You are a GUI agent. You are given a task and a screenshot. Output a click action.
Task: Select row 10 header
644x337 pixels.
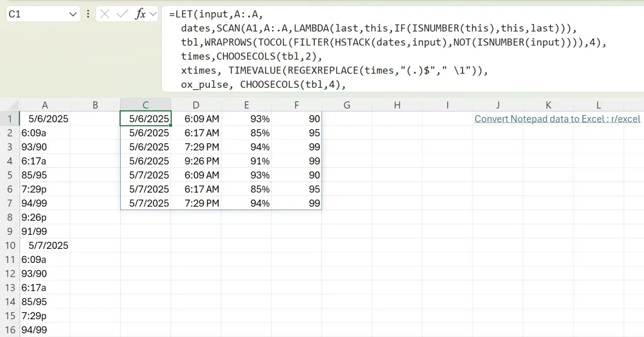(10, 246)
